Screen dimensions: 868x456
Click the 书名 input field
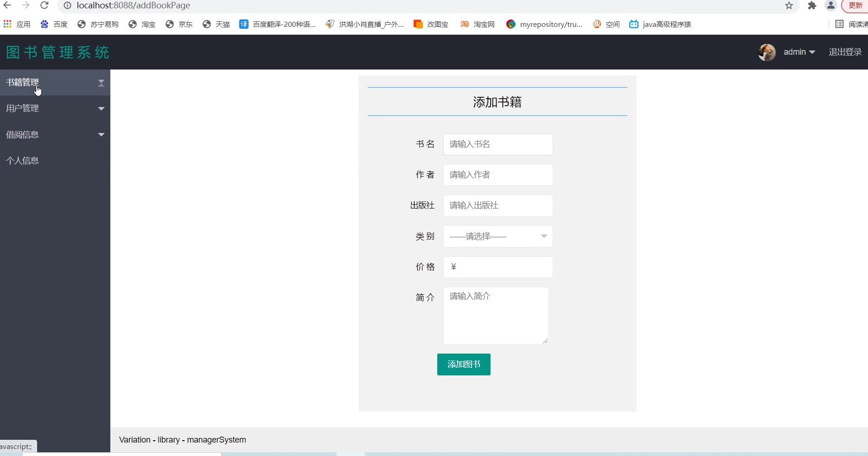pos(498,144)
